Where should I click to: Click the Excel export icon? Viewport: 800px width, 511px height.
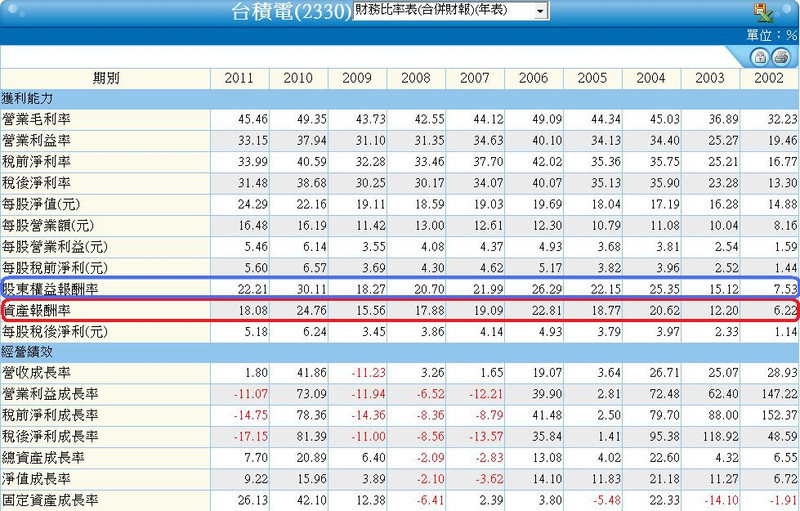763,12
